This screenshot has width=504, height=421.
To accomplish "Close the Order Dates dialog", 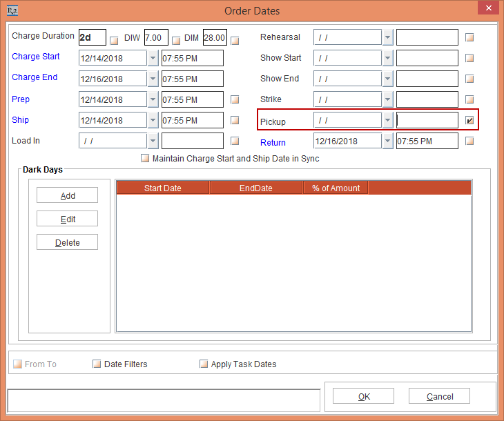I will pos(487,10).
